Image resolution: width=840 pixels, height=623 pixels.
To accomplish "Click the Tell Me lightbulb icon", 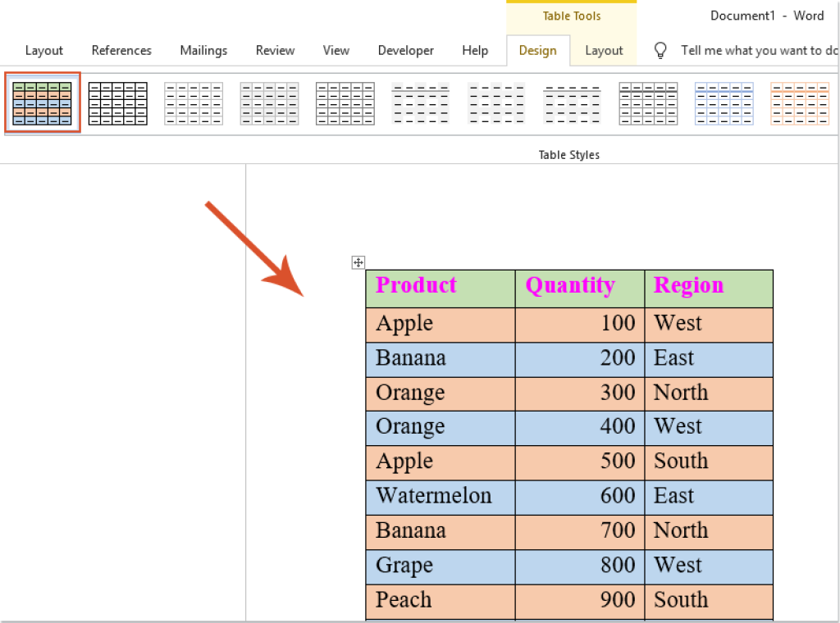I will [660, 50].
